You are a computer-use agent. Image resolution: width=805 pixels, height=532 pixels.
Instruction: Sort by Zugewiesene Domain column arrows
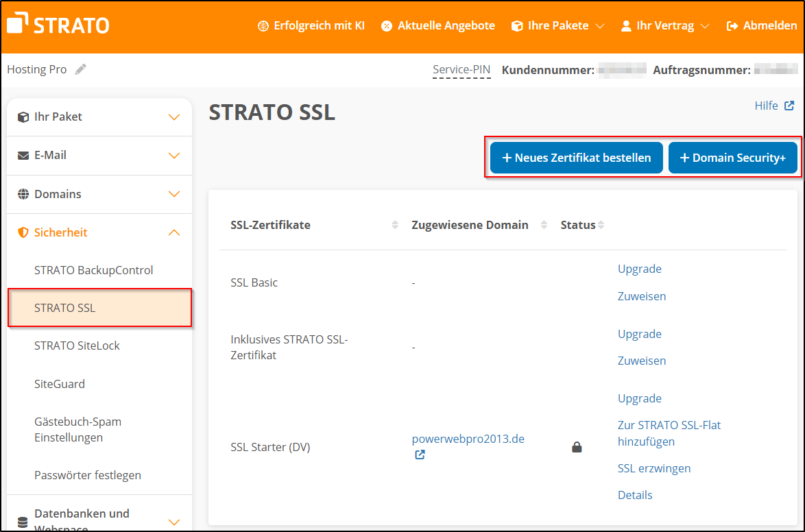[x=544, y=225]
